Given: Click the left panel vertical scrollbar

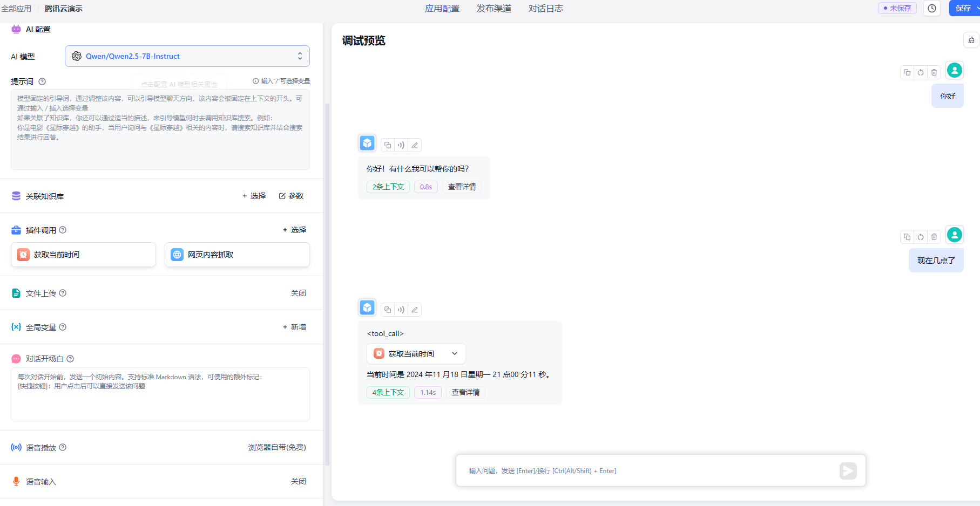Looking at the screenshot, I should click(327, 284).
